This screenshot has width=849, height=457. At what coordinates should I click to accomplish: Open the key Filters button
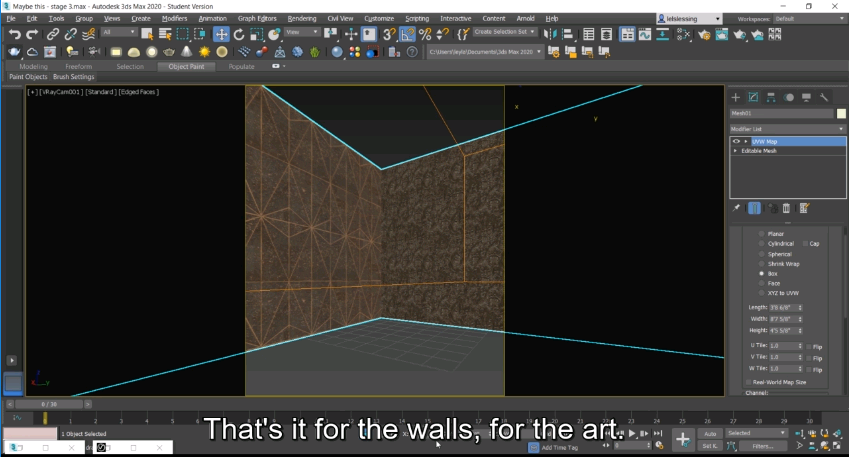click(x=762, y=446)
